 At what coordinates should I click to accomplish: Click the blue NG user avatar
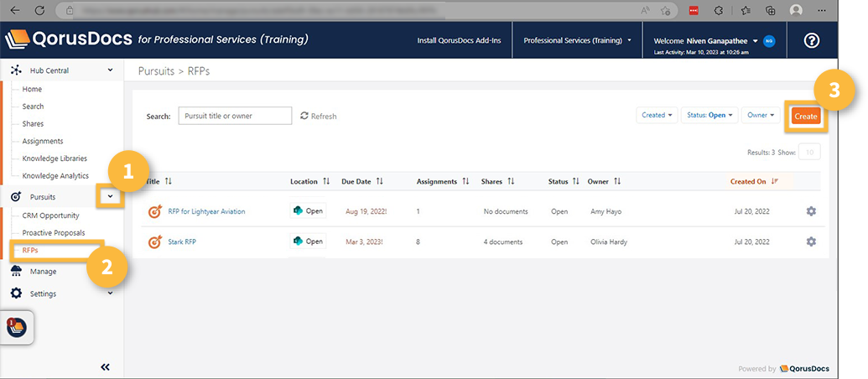click(769, 40)
